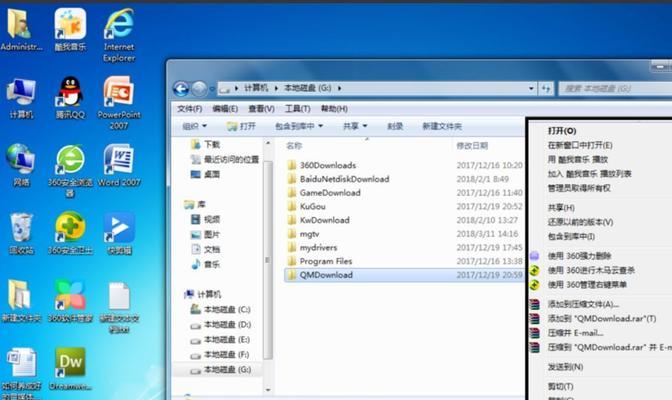Launch Dreamweaver desktop shortcut

pyautogui.click(x=70, y=370)
